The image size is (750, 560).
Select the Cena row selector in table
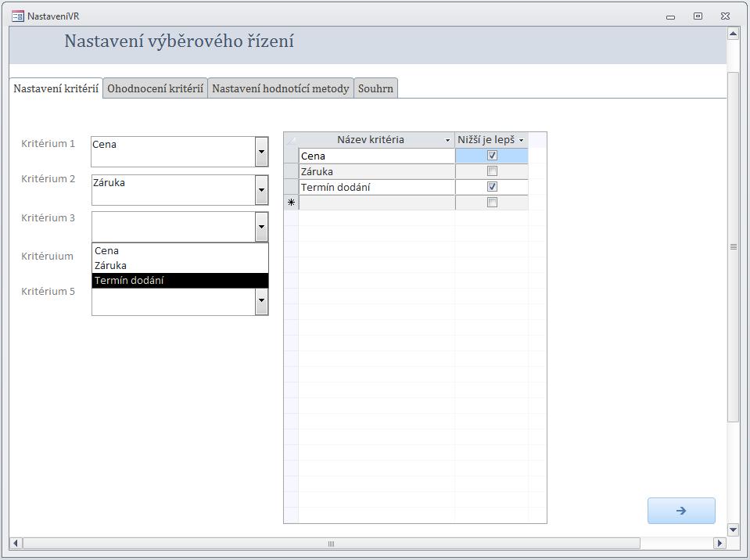coord(291,156)
